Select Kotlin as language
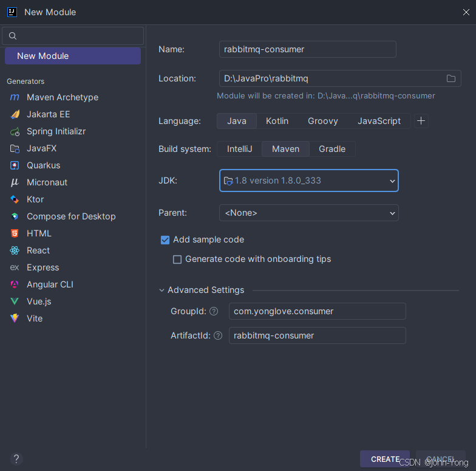 pos(277,121)
